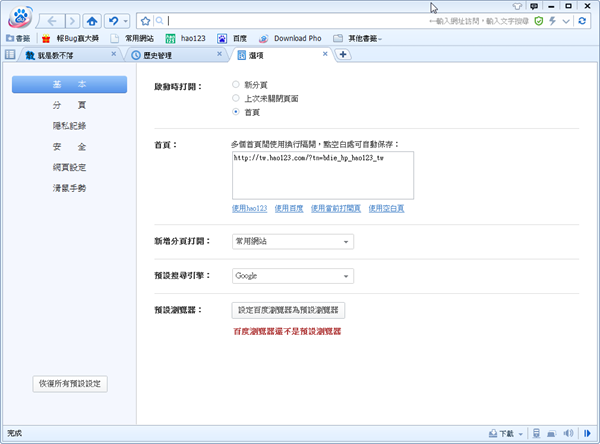Viewport: 600px width, 444px height.
Task: Select the 首頁 startup radio button
Action: coord(236,113)
